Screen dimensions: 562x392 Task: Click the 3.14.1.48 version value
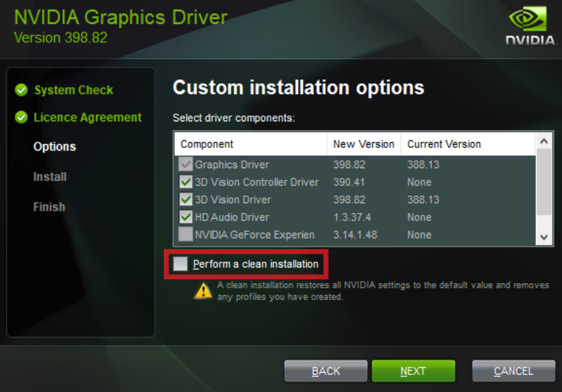(x=355, y=235)
